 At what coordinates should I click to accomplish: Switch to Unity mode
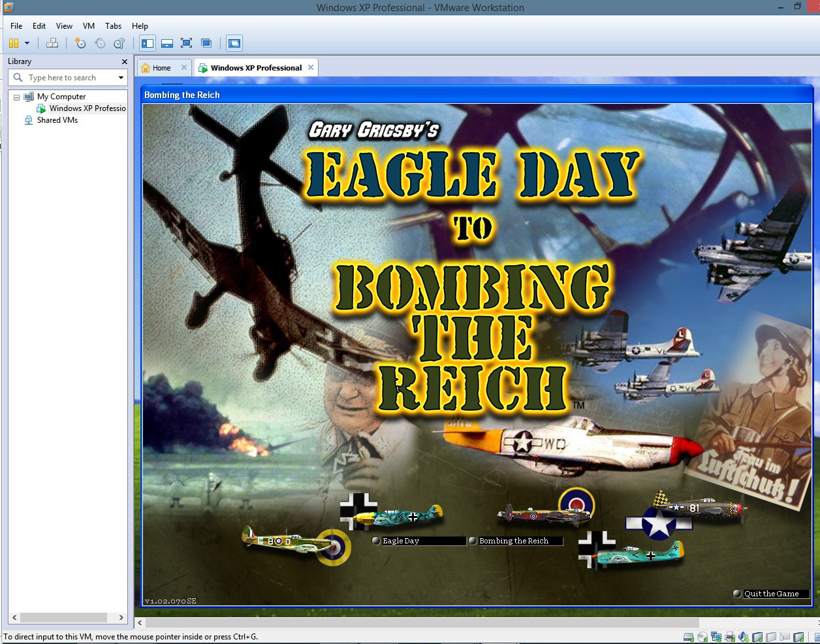tap(206, 43)
